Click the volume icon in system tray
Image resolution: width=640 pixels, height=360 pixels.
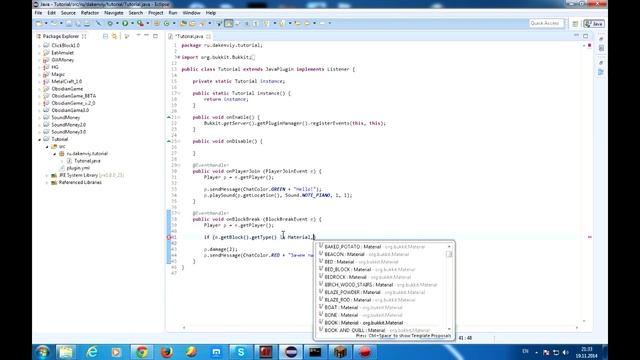tap(565, 352)
